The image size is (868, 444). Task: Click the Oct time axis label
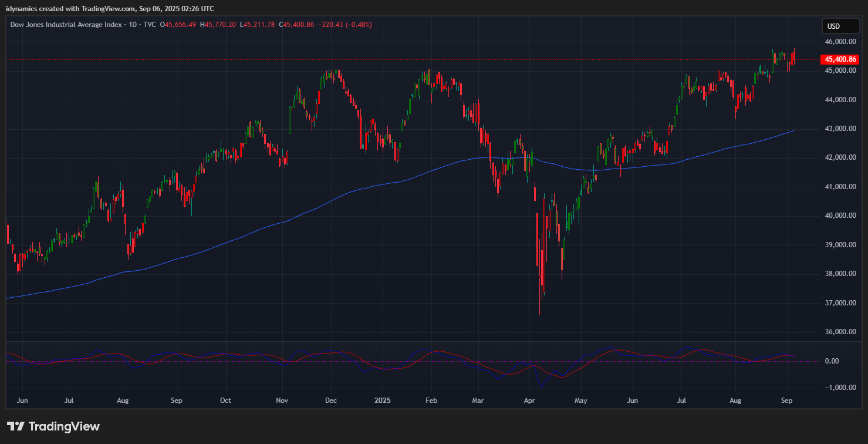[226, 401]
